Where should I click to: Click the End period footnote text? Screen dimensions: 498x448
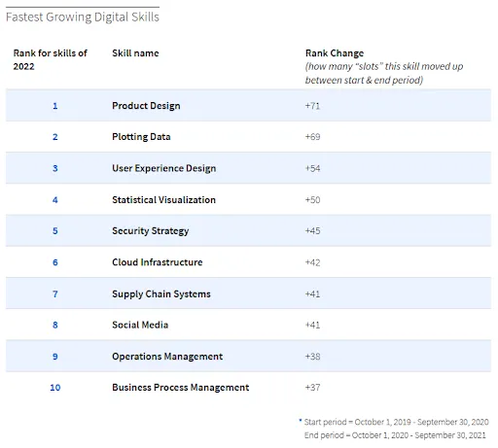pos(395,435)
